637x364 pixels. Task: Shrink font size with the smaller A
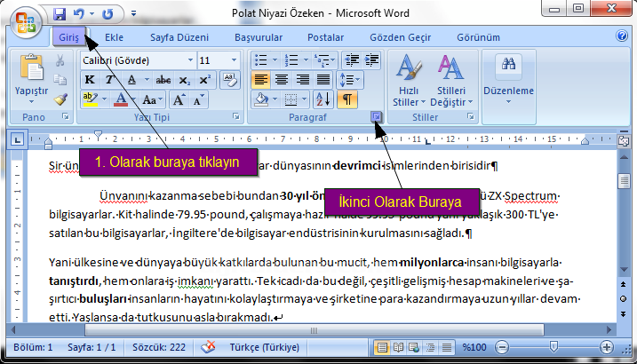(198, 99)
